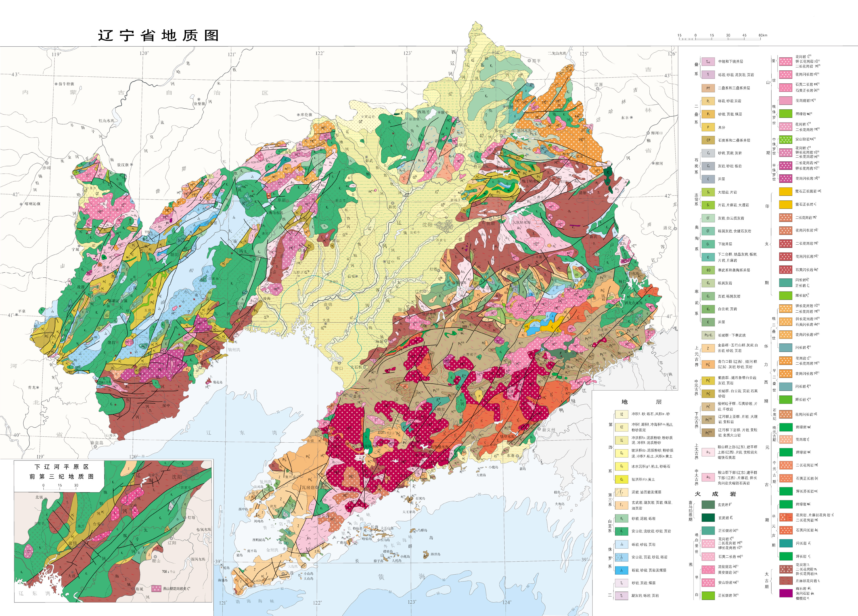Click the 地层 legend section heading
The image size is (858, 616).
[642, 402]
